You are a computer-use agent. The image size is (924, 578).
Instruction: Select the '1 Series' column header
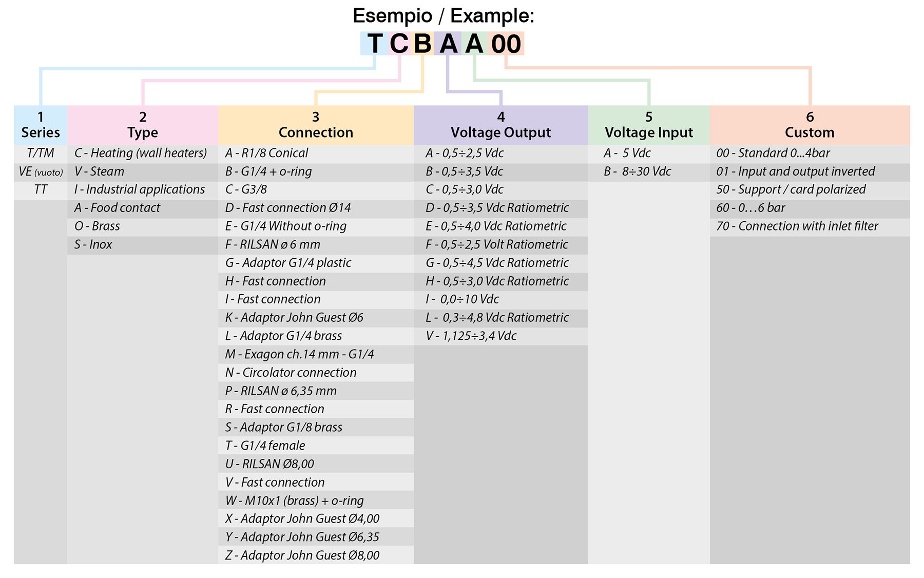tap(41, 125)
